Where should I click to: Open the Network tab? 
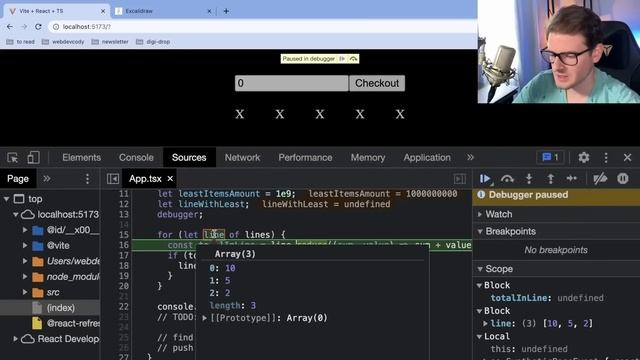tap(242, 158)
